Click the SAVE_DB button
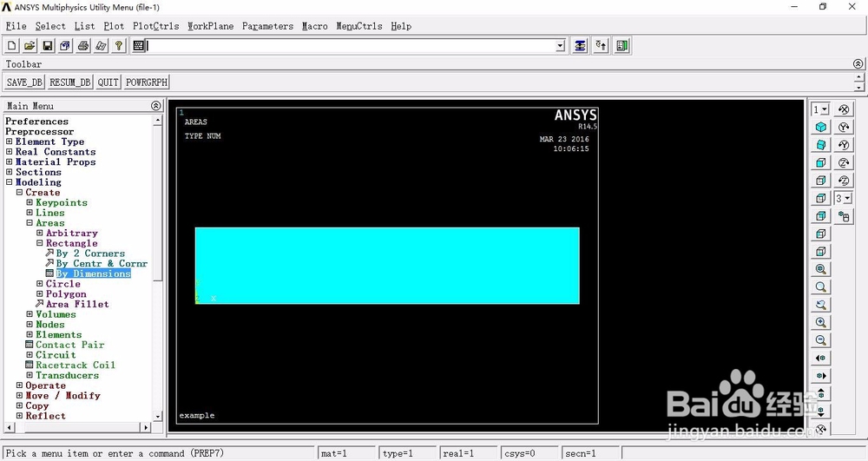This screenshot has height=461, width=868. pos(24,82)
